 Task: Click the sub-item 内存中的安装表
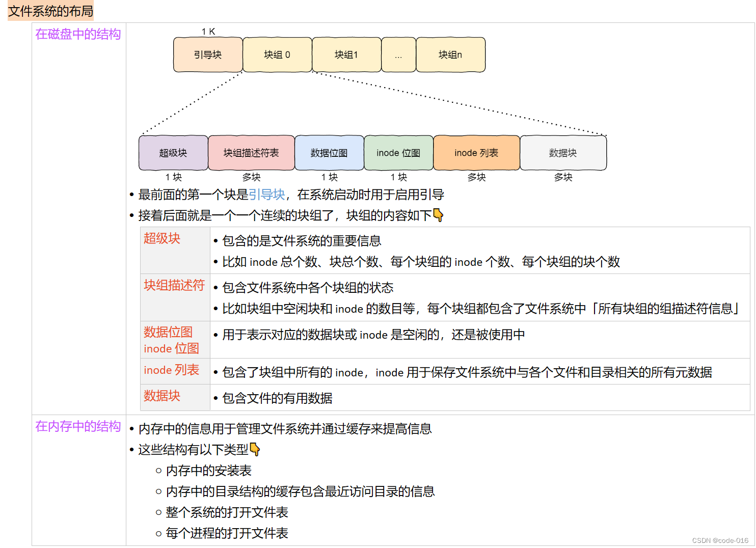[209, 471]
